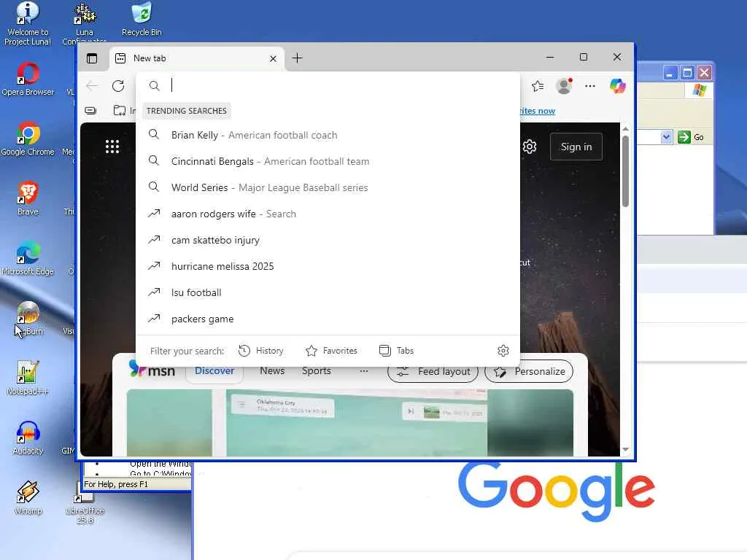This screenshot has width=747, height=560.
Task: Click the Edge back arrow
Action: click(x=91, y=86)
